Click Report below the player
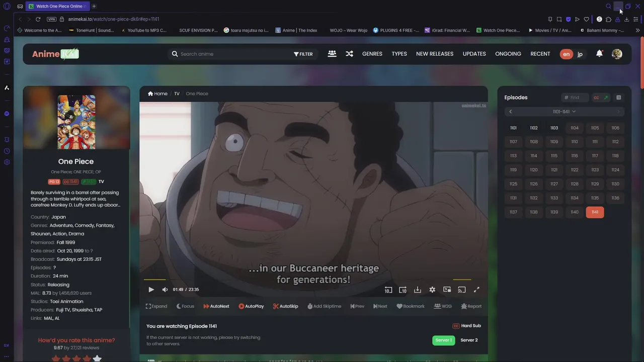644x362 pixels. point(471,306)
